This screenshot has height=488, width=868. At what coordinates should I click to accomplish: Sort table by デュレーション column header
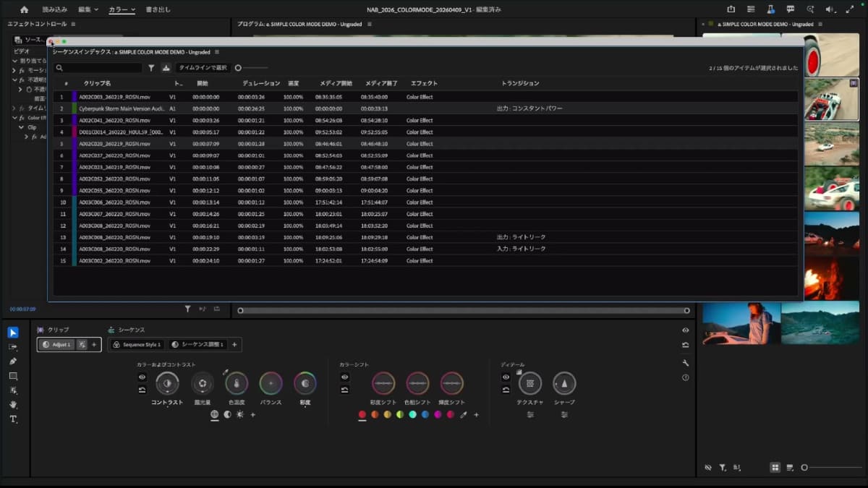pyautogui.click(x=261, y=83)
